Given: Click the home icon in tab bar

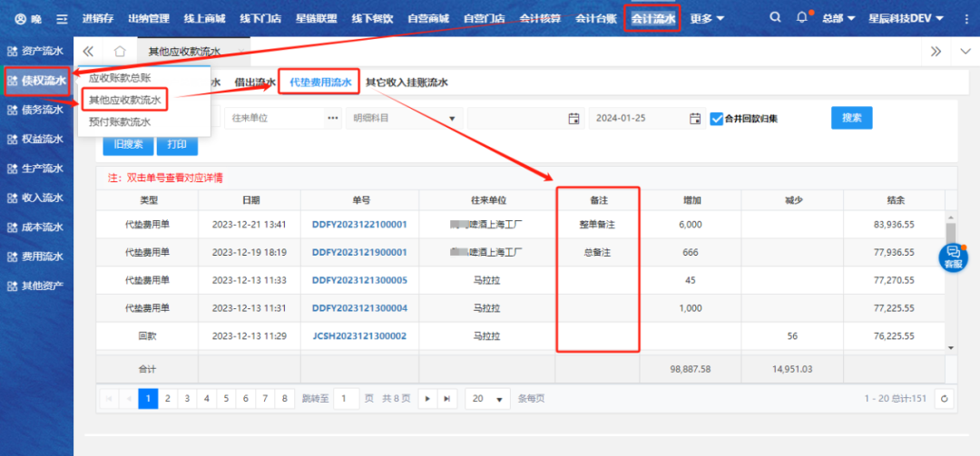Looking at the screenshot, I should click(x=120, y=52).
